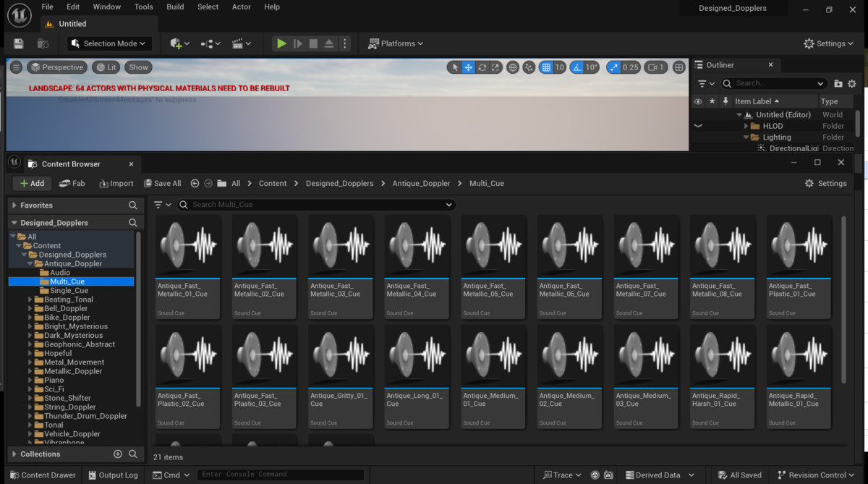Open the Output Log in the status bar
The image size is (868, 484).
(112, 475)
